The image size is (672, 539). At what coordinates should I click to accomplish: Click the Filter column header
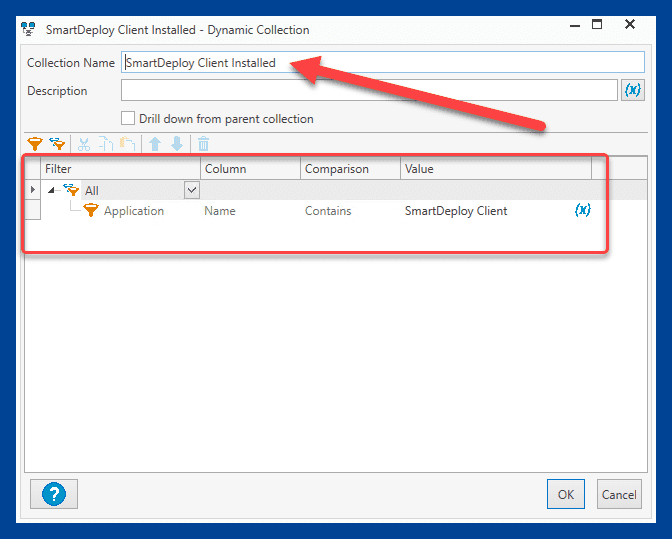(120, 169)
